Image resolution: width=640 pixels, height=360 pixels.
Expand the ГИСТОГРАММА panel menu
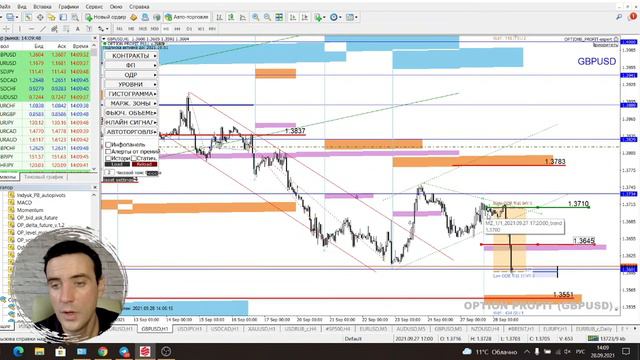(x=131, y=94)
